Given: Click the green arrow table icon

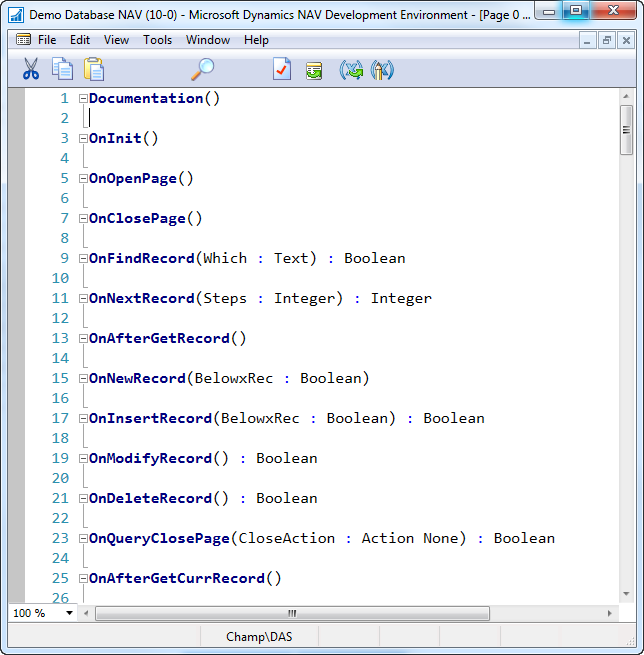Looking at the screenshot, I should (314, 70).
